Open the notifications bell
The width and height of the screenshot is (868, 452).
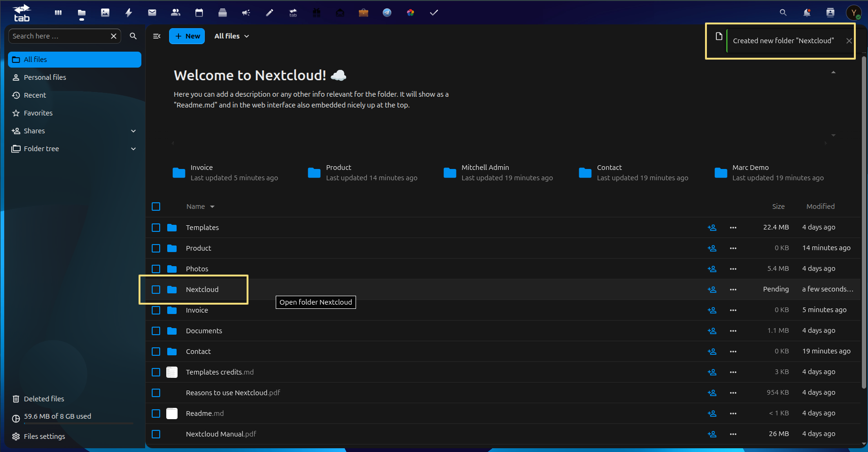point(807,13)
